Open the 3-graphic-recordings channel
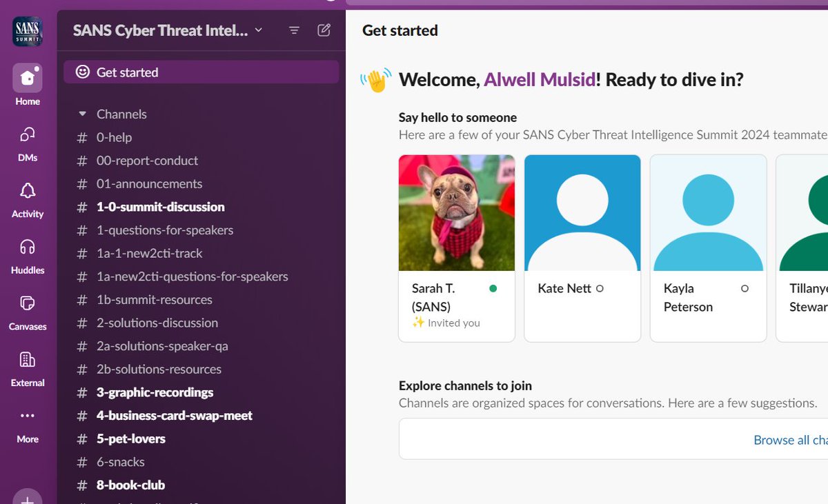 pyautogui.click(x=201, y=392)
